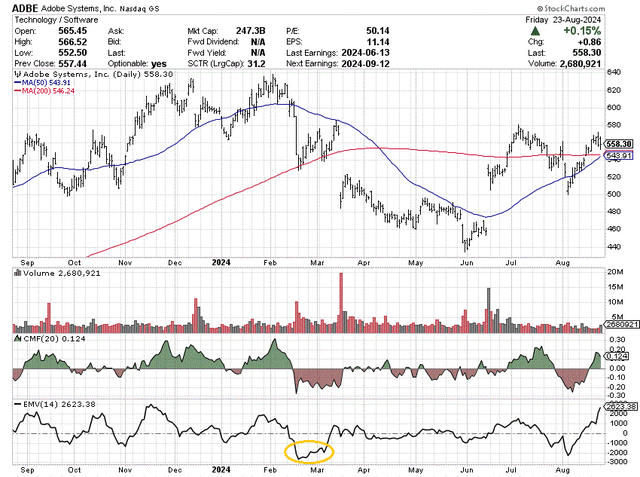The image size is (640, 477).
Task: Click the Optionable yes value
Action: [159, 64]
